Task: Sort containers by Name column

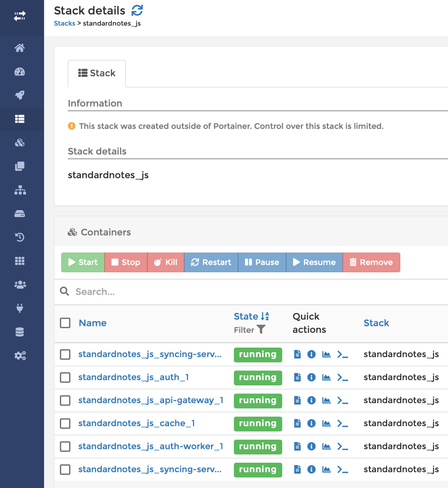Action: tap(93, 323)
